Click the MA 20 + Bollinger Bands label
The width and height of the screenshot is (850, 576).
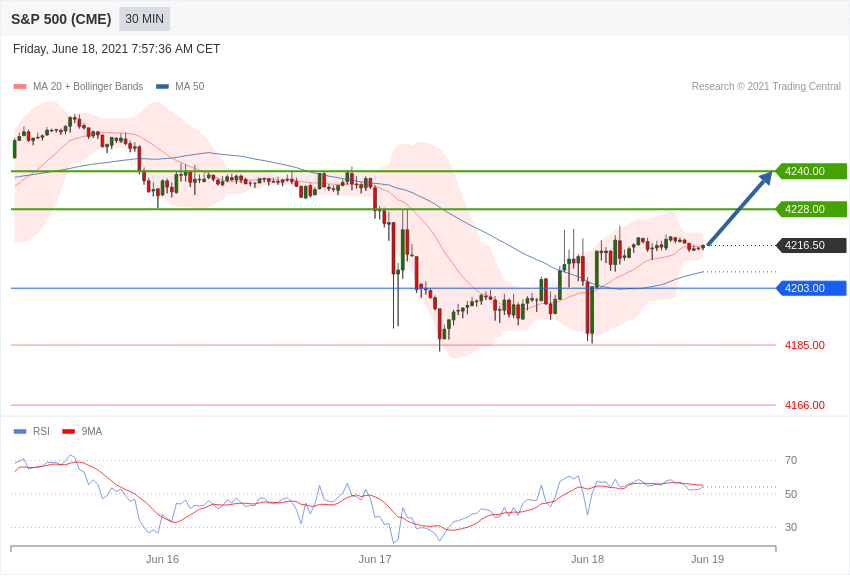(x=88, y=86)
